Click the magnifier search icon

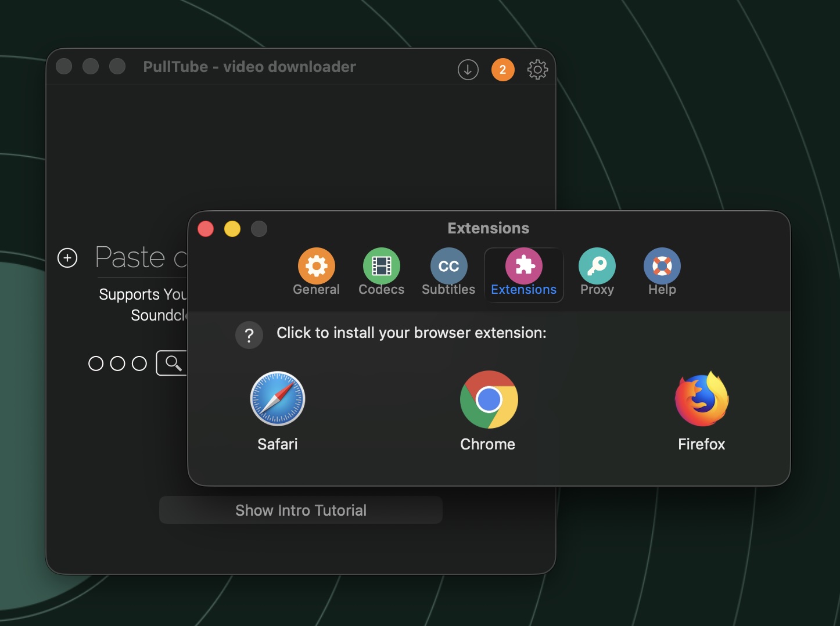[x=173, y=363]
